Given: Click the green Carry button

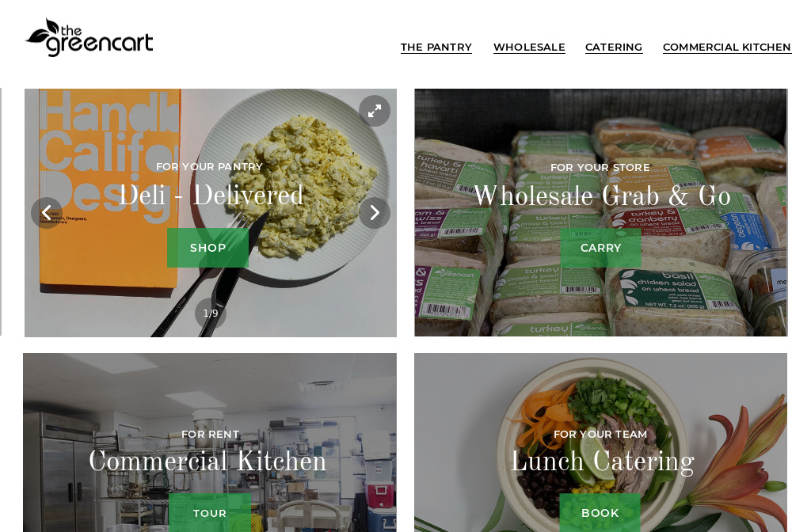Looking at the screenshot, I should tap(600, 248).
